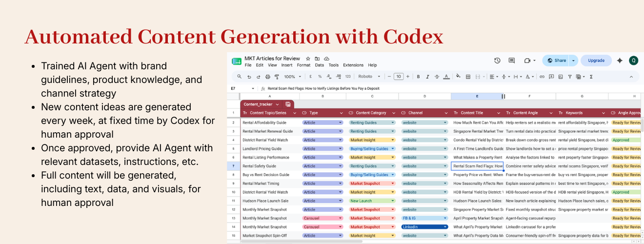Open the Share options arrow
644x244 pixels.
[573, 61]
